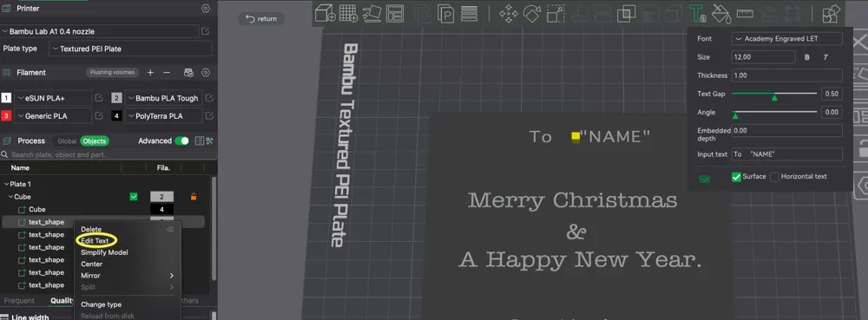Switch to the Frequent tab
This screenshot has width=868, height=320.
click(x=19, y=301)
